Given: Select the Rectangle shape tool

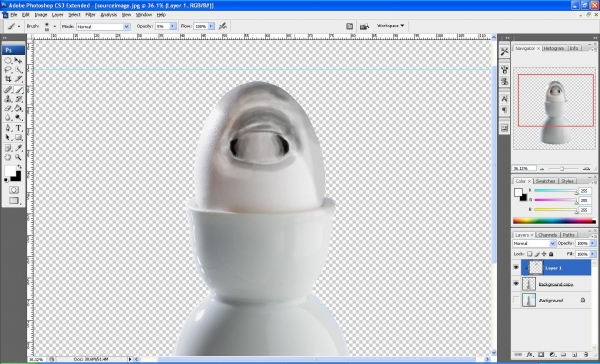Looking at the screenshot, I should 18,137.
